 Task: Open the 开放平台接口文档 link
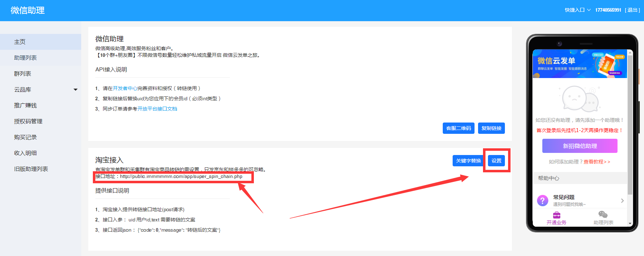coord(157,109)
